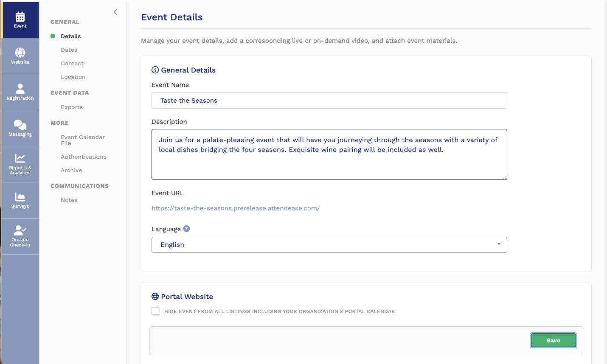Open Messaging chat bubbles icon
607x364 pixels.
[x=20, y=128]
